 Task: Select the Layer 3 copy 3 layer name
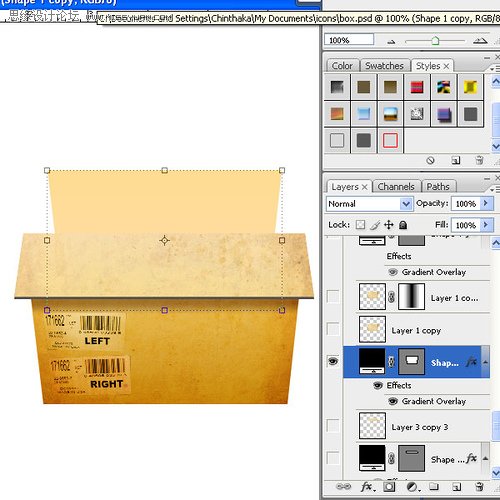(x=420, y=427)
